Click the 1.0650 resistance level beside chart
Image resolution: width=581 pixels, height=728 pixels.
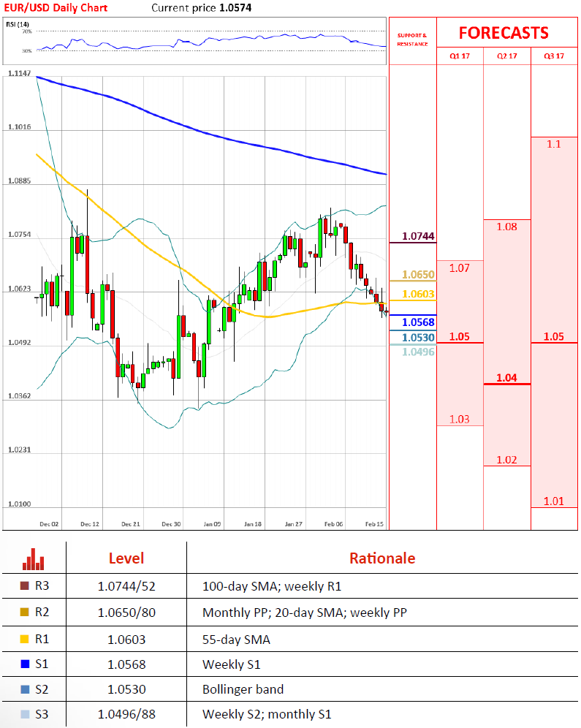point(418,274)
